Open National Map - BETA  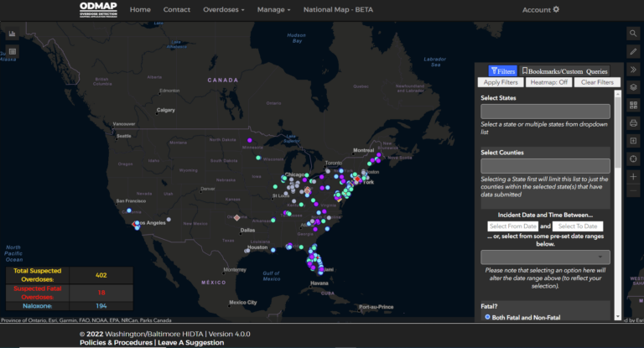pos(338,9)
